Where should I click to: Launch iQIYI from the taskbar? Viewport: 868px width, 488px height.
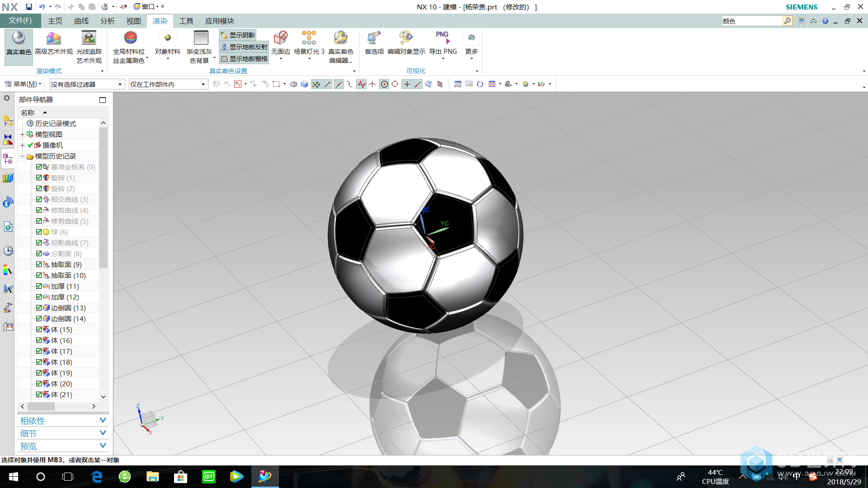208,476
